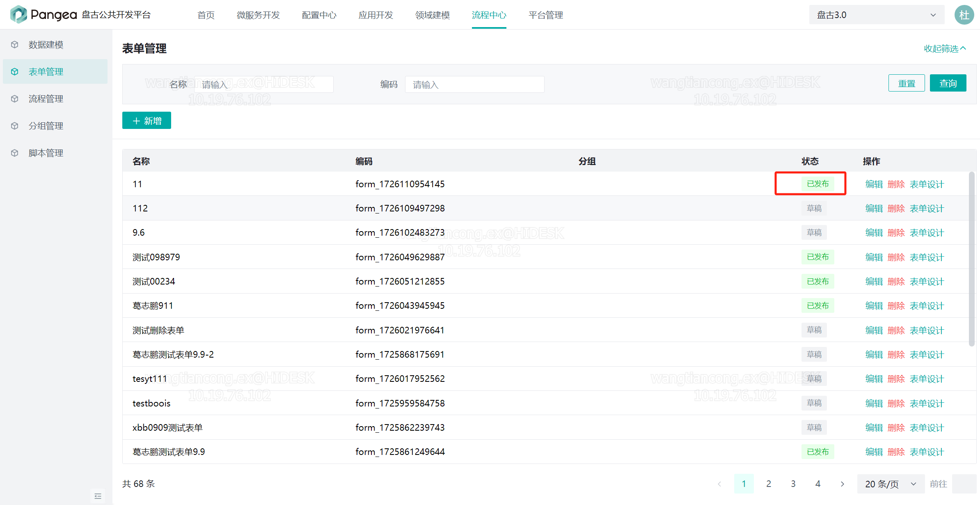
Task: Go to page 3
Action: pos(793,484)
